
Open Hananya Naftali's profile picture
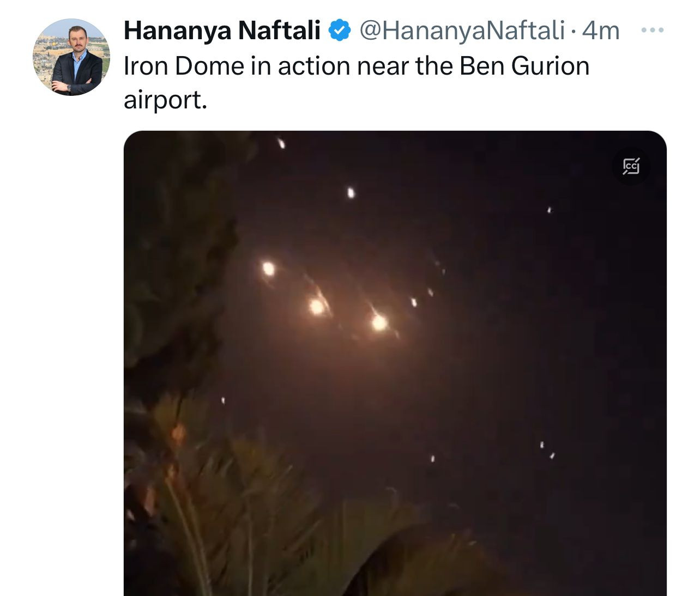(71, 57)
